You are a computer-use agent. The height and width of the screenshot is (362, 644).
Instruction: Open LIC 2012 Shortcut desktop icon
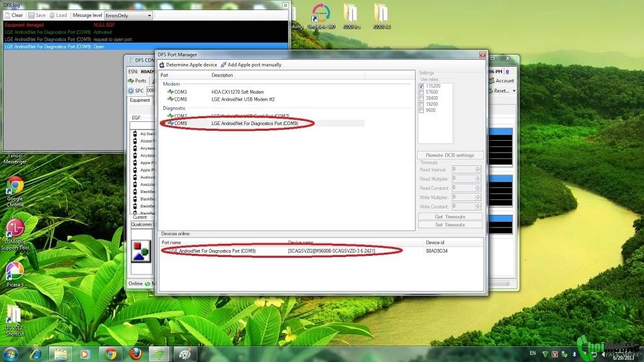tap(14, 321)
